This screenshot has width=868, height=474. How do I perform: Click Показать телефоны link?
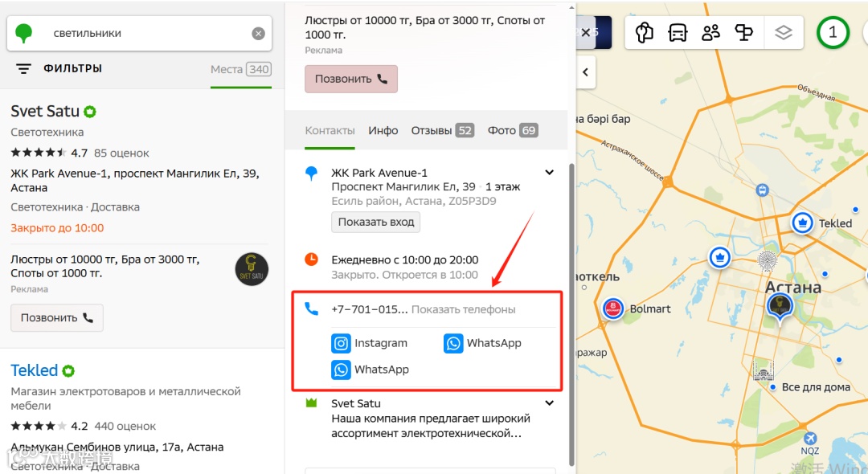pos(464,309)
